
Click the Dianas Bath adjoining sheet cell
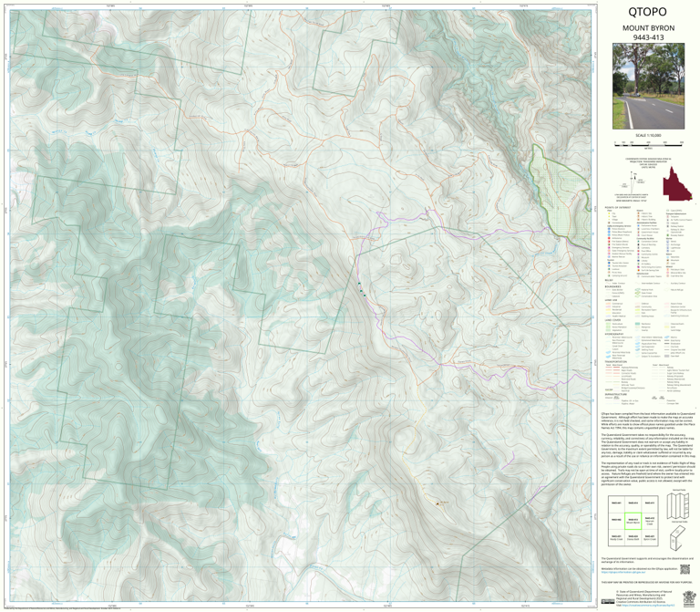(633, 538)
